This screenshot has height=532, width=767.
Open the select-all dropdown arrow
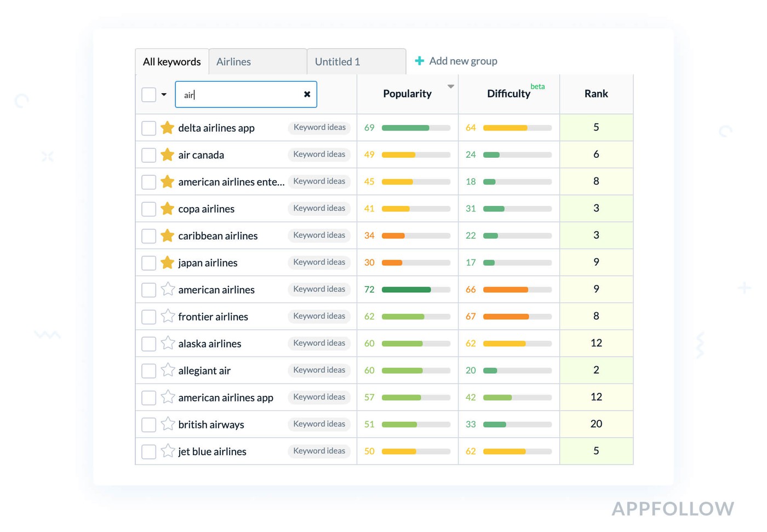click(x=164, y=94)
